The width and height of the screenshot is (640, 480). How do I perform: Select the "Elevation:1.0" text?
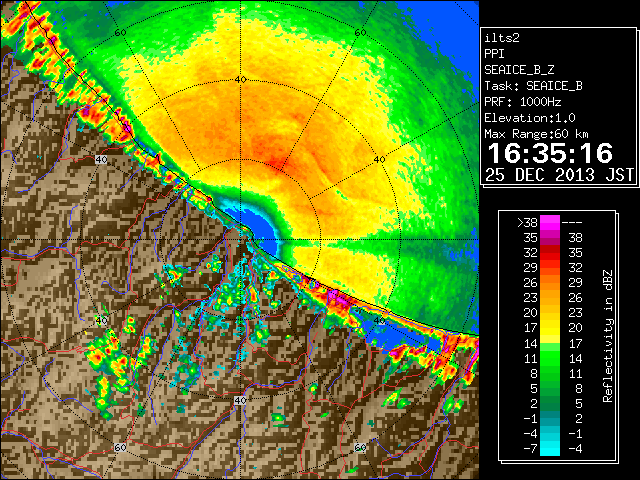[529, 118]
